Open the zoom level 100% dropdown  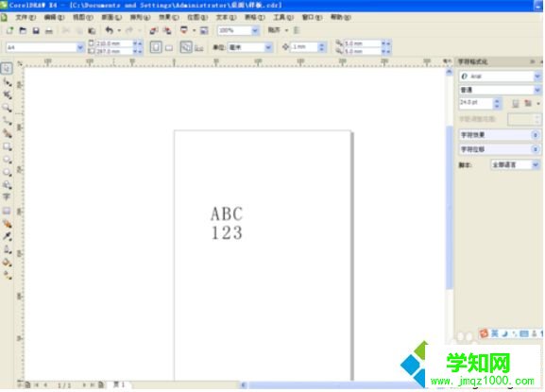pyautogui.click(x=255, y=30)
